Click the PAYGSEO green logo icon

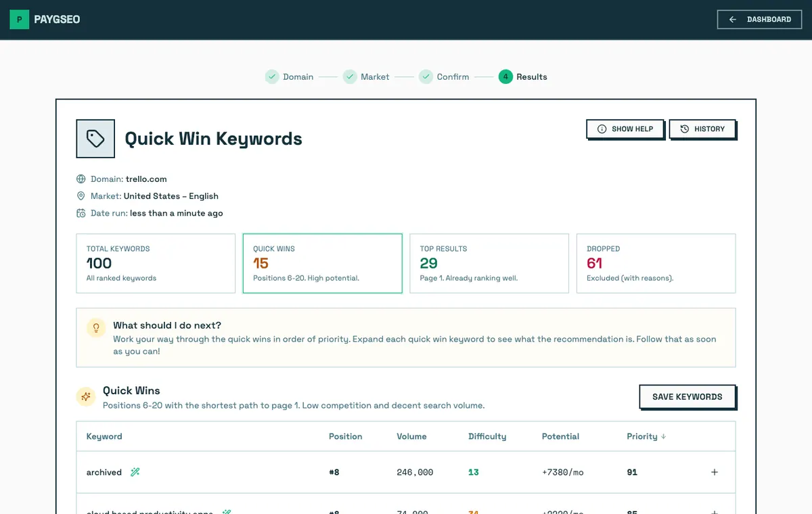[19, 20]
